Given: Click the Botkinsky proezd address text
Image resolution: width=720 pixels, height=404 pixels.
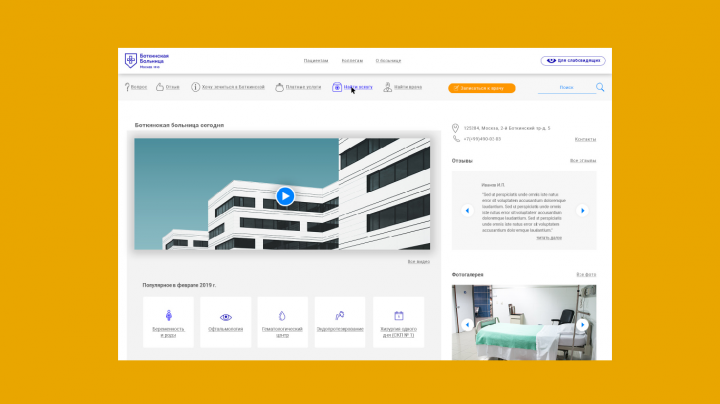Looking at the screenshot, I should coord(507,128).
